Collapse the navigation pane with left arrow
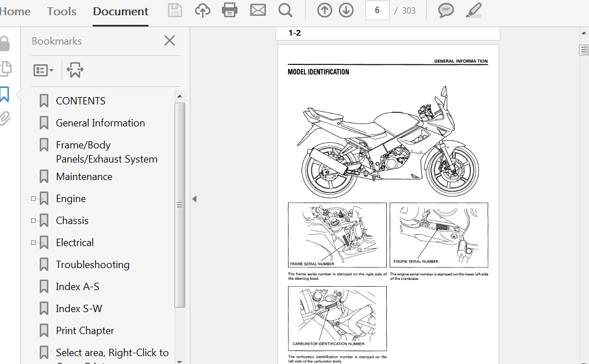589x364 pixels. pyautogui.click(x=194, y=199)
